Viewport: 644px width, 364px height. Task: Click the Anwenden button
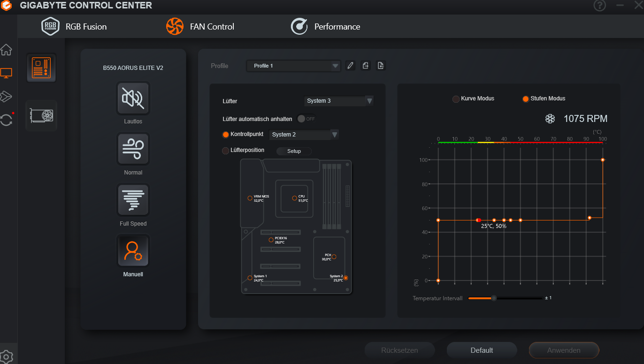coord(564,350)
